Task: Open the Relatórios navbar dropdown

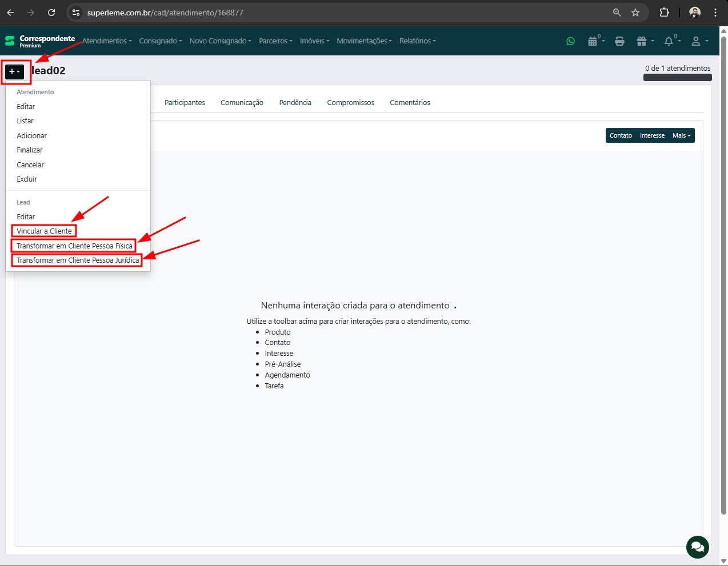Action: point(417,41)
